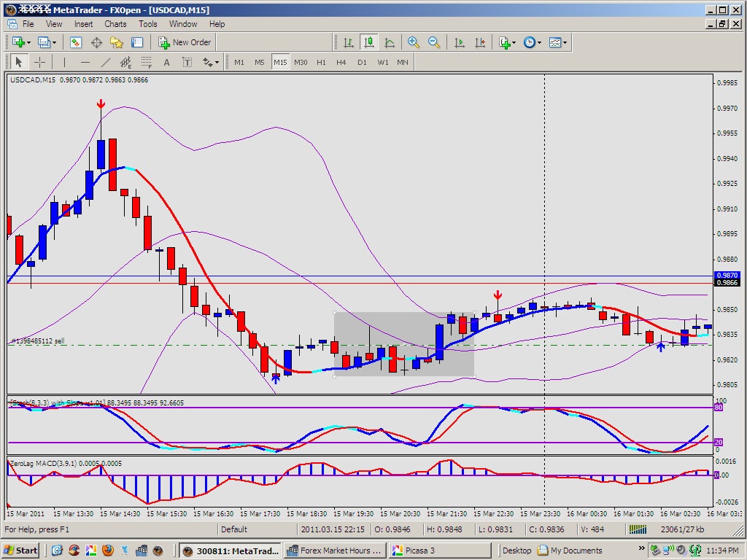Viewport: 747px width, 560px height.
Task: Expand the Profiles dropdown arrow
Action: 54,43
